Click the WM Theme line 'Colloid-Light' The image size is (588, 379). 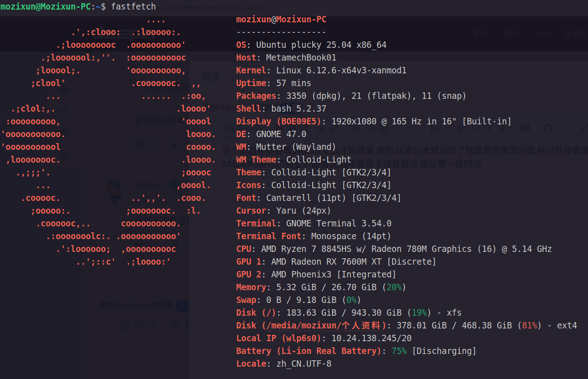294,160
